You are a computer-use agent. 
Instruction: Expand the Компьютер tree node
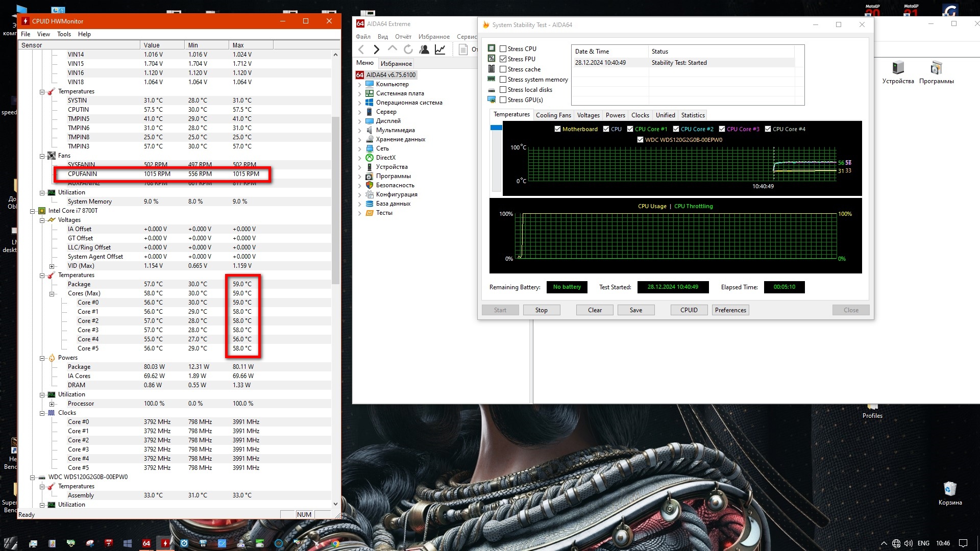359,85
